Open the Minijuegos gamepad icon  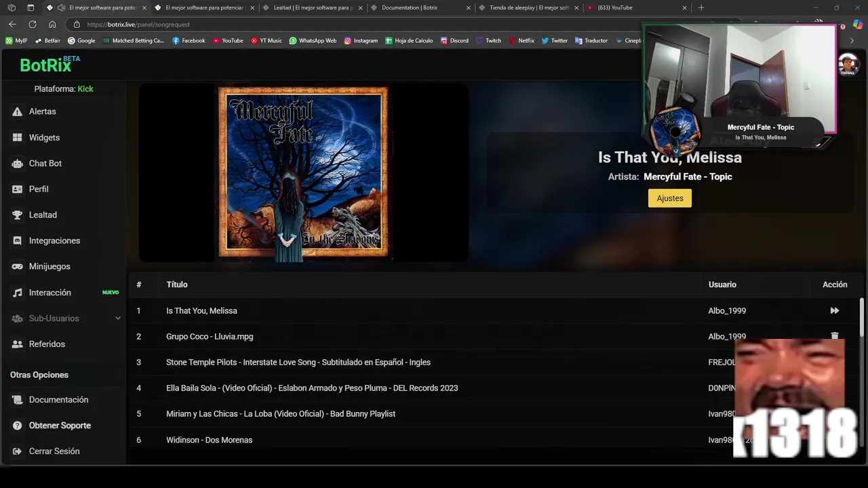pyautogui.click(x=17, y=266)
